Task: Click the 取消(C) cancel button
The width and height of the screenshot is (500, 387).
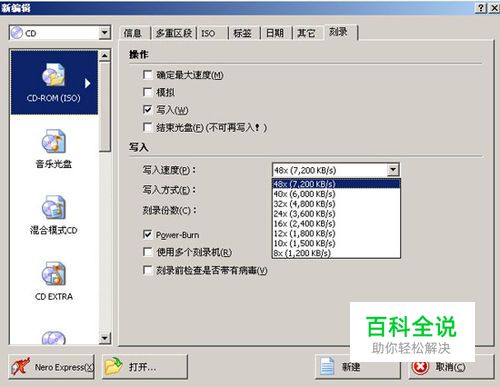Action: pyautogui.click(x=451, y=367)
